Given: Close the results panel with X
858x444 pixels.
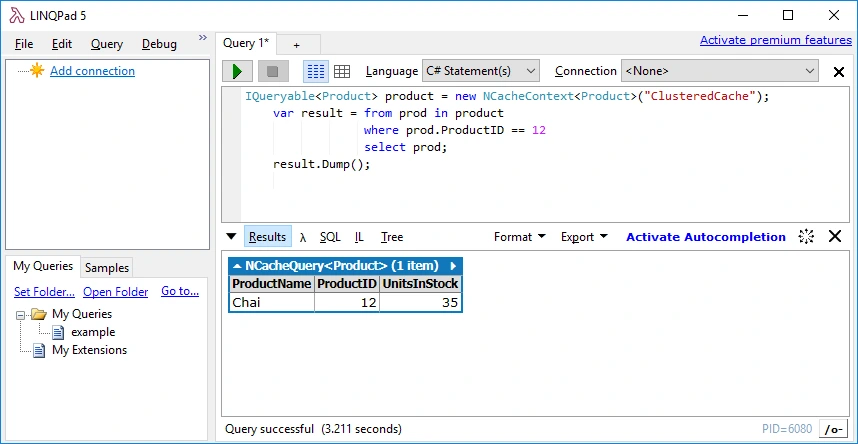Looking at the screenshot, I should coord(834,237).
